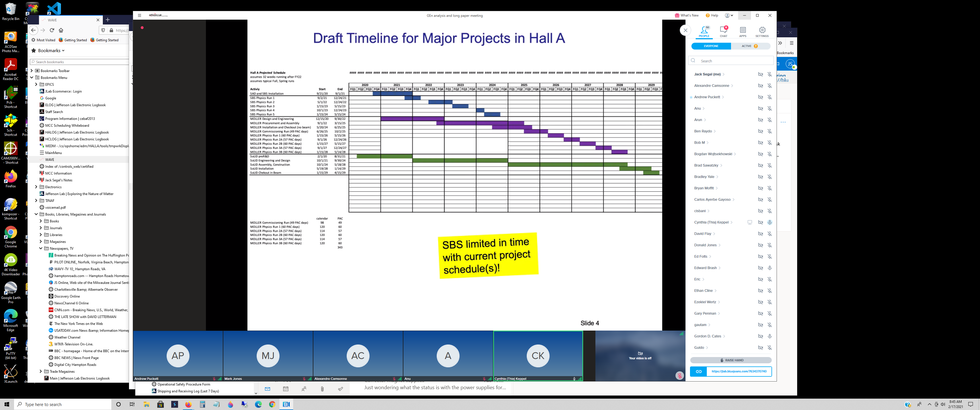Open Jack Segal's Notes bookmark
Screen dimensions: 980x410
(x=56, y=180)
